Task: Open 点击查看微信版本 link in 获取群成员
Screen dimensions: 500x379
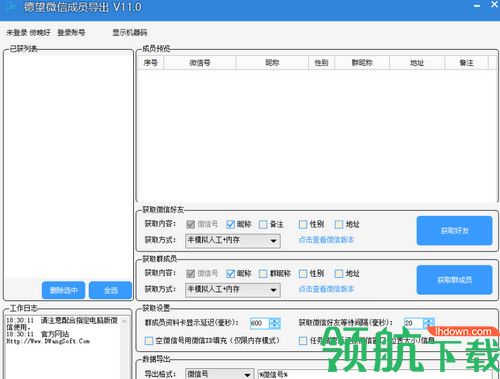Action: click(x=326, y=289)
